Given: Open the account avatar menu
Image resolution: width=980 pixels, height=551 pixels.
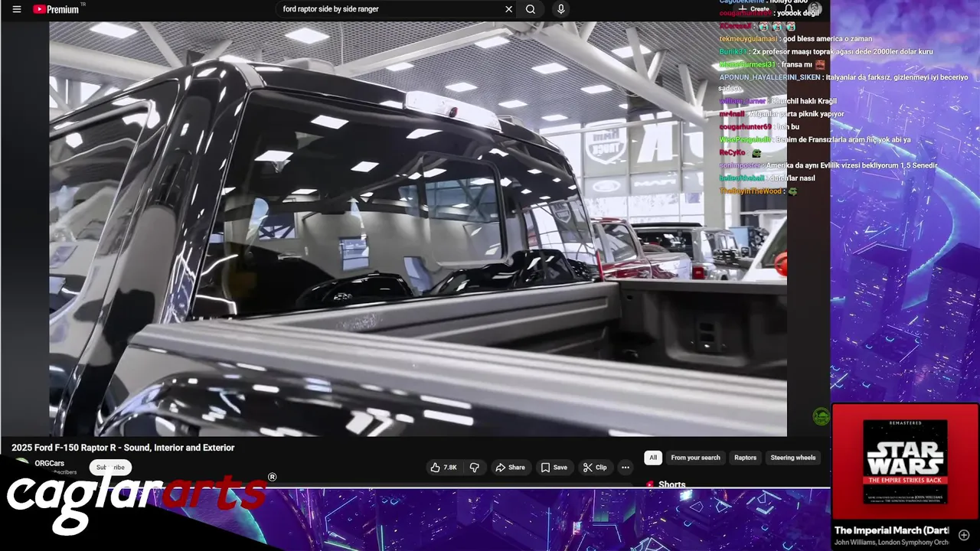Looking at the screenshot, I should point(815,8).
